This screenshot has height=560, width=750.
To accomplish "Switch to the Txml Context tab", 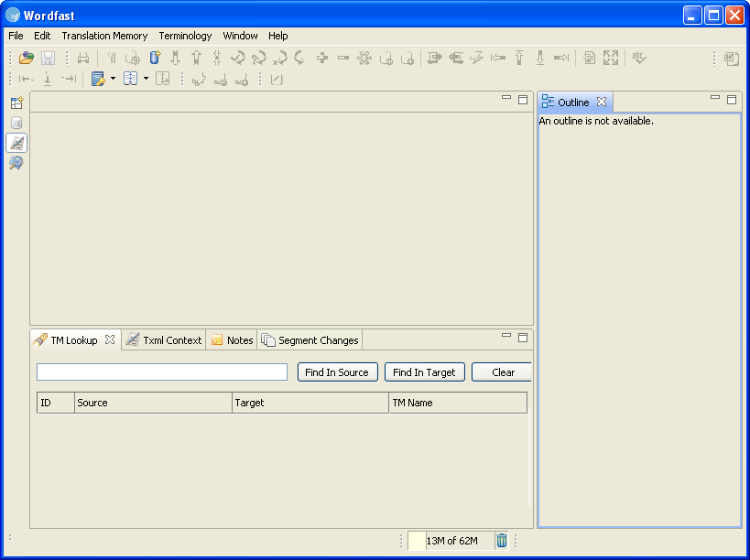I will 164,340.
